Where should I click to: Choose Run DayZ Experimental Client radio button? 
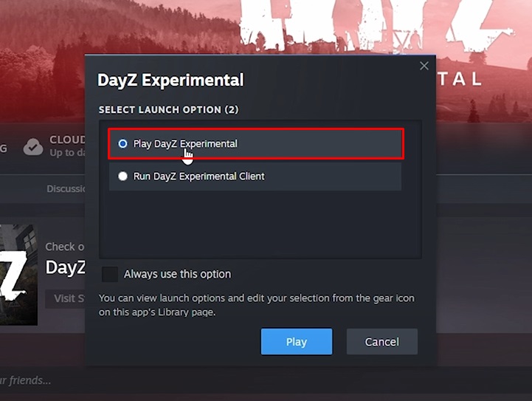[x=122, y=176]
